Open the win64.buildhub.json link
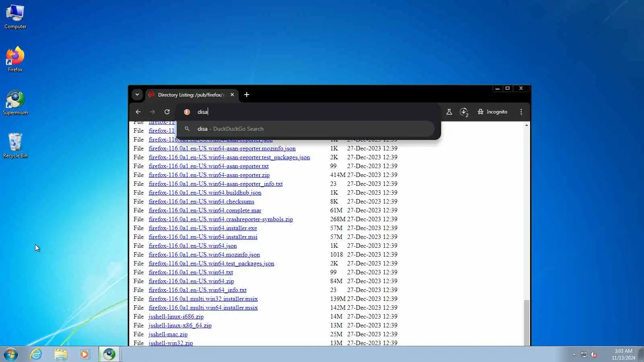This screenshot has width=644, height=362. [205, 193]
